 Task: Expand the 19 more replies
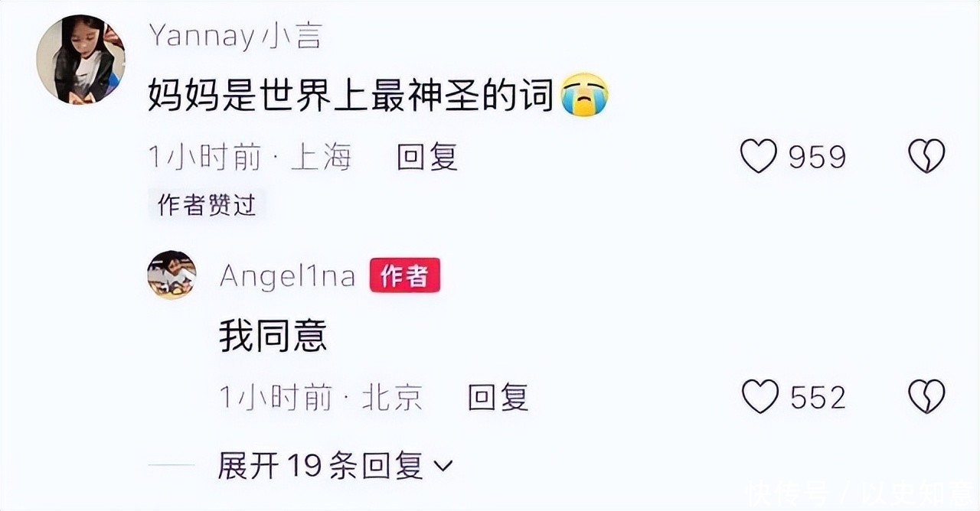(335, 465)
